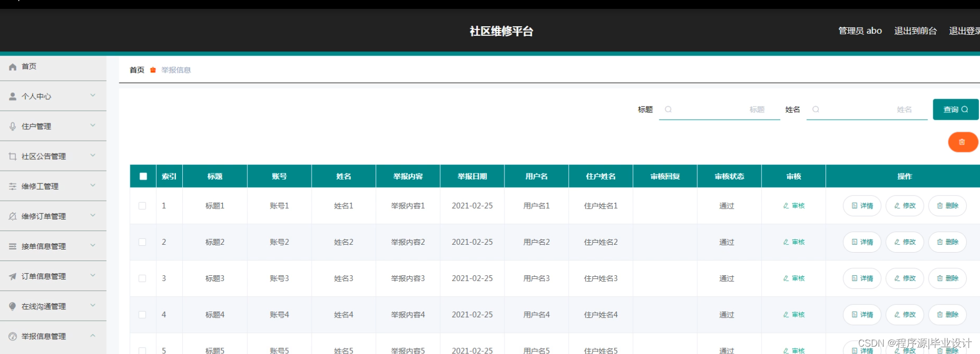Open 审核 for row 标题3

(793, 278)
